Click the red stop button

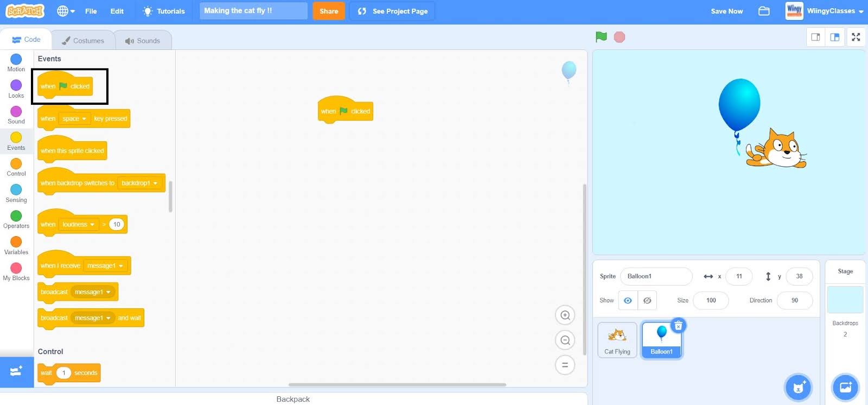coord(620,37)
